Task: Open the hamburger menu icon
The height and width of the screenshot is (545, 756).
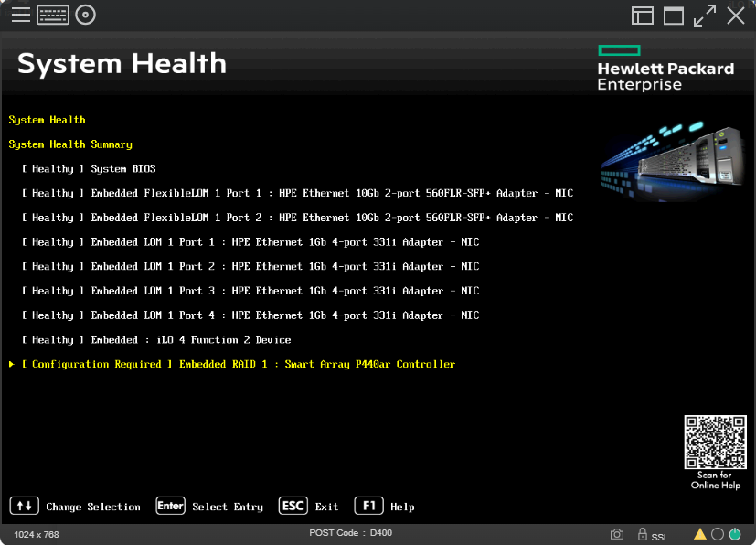Action: [x=21, y=15]
